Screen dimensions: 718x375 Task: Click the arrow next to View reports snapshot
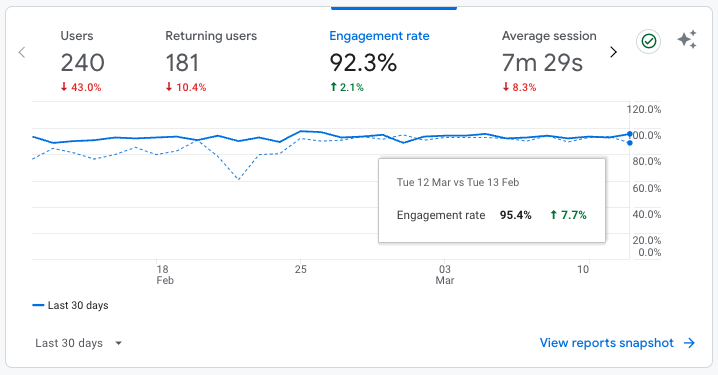pos(689,343)
